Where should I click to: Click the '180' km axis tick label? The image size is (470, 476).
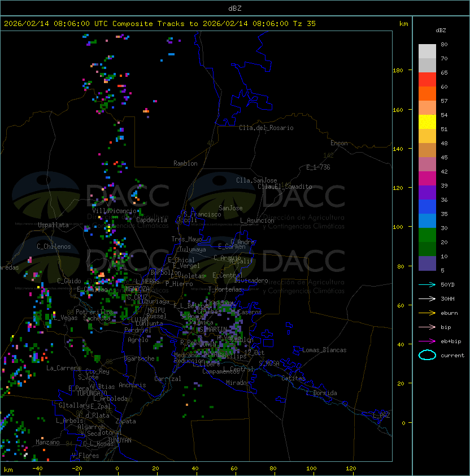tap(398, 71)
